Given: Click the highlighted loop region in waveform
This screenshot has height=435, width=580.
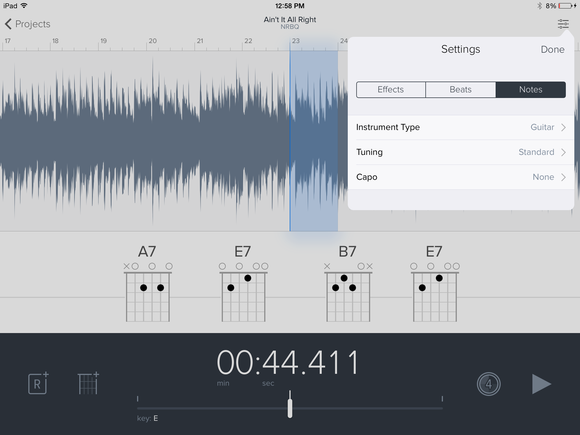Looking at the screenshot, I should (x=314, y=141).
